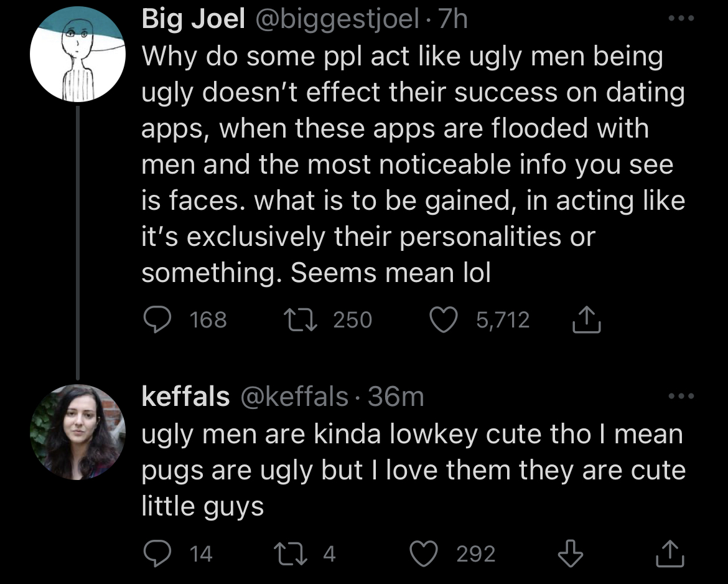Screen dimensions: 728x584
Task: Open reply icon on Big Joel's tweet
Action: pos(157,319)
